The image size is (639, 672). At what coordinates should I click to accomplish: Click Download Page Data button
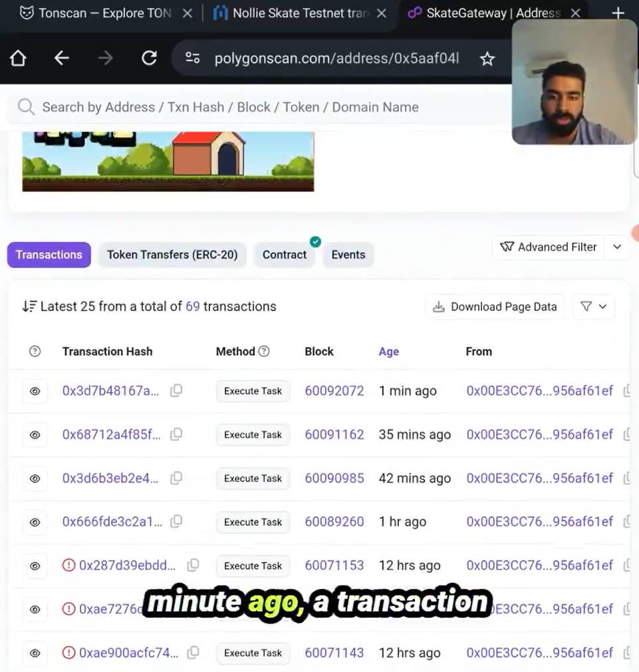[x=495, y=306]
